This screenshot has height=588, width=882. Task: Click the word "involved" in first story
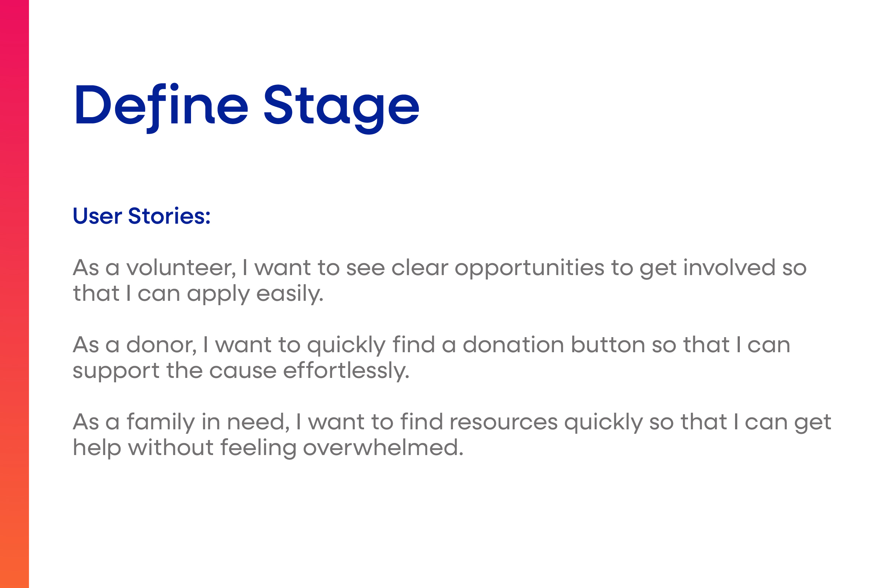tap(730, 268)
